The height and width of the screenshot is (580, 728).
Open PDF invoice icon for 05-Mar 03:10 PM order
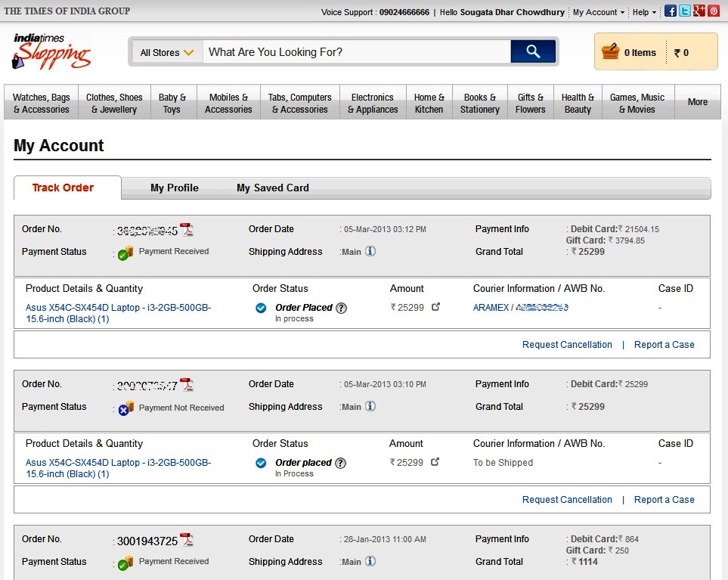[187, 384]
